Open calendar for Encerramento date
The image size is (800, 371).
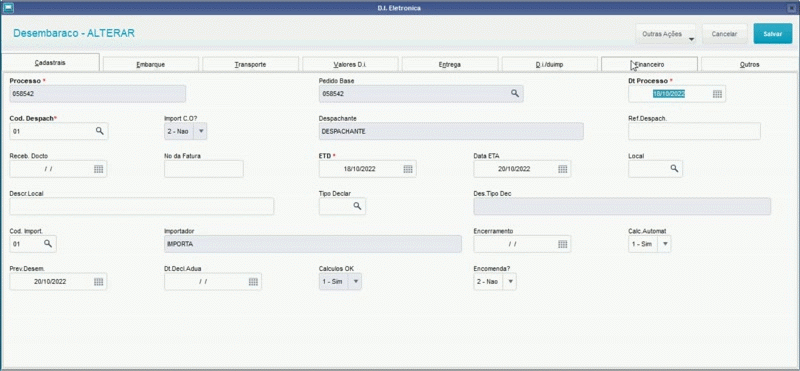click(562, 244)
